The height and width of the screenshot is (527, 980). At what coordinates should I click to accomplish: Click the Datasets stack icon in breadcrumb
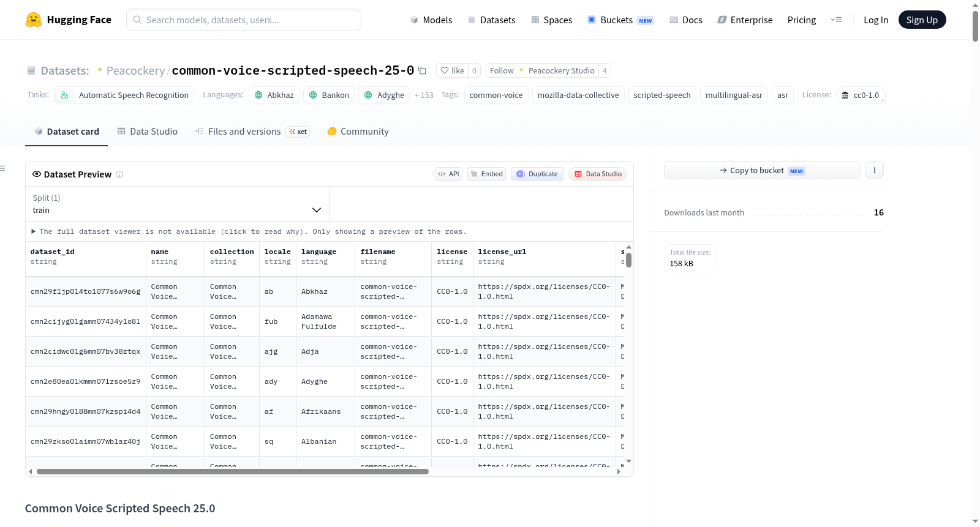31,70
